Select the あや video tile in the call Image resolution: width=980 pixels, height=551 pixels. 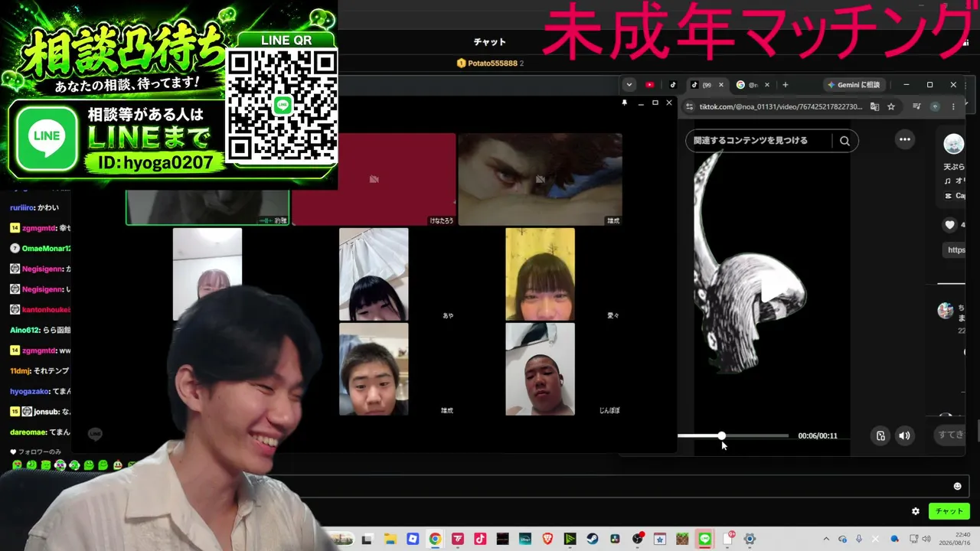pos(374,274)
